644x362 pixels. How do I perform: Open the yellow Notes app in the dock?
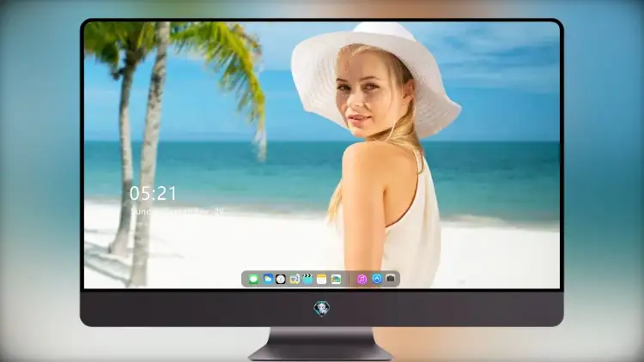tap(322, 279)
